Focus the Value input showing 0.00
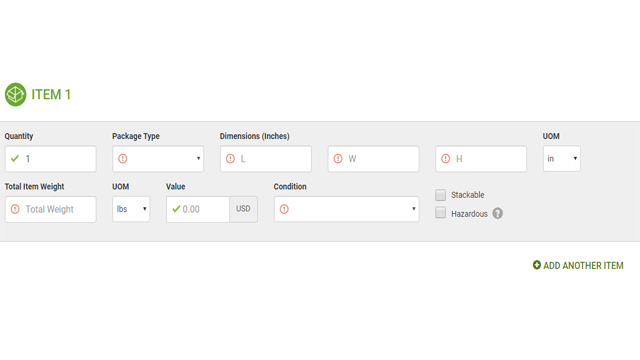Viewport: 640px width, 360px height. [x=198, y=209]
